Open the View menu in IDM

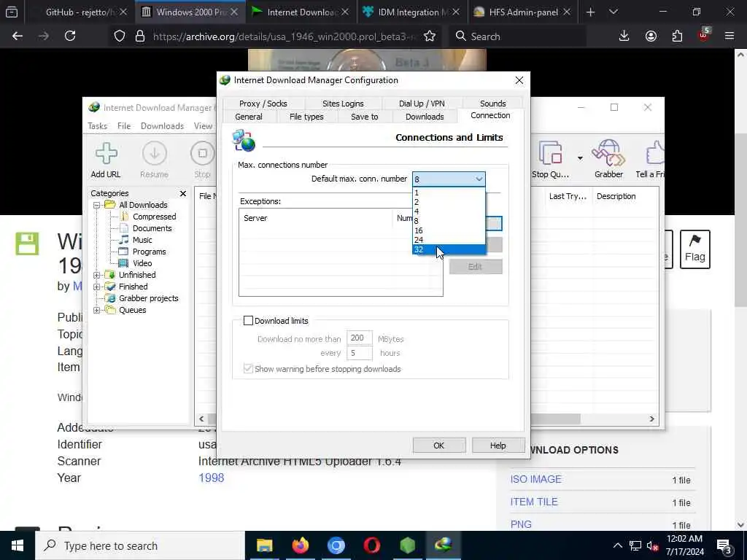coord(203,126)
